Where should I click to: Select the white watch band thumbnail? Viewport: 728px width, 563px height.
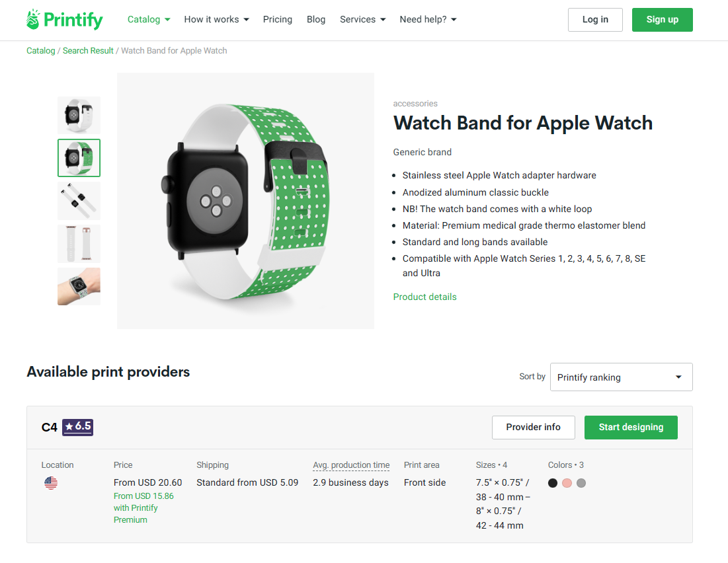tap(79, 115)
